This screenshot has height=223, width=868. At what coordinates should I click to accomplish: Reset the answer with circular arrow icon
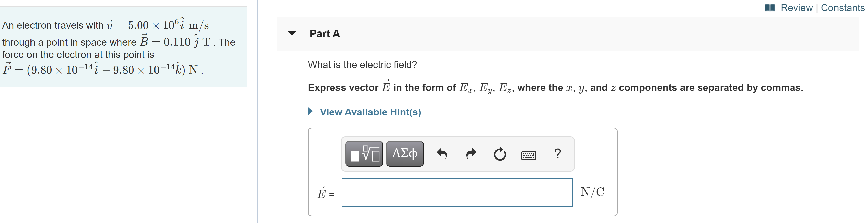click(x=500, y=154)
